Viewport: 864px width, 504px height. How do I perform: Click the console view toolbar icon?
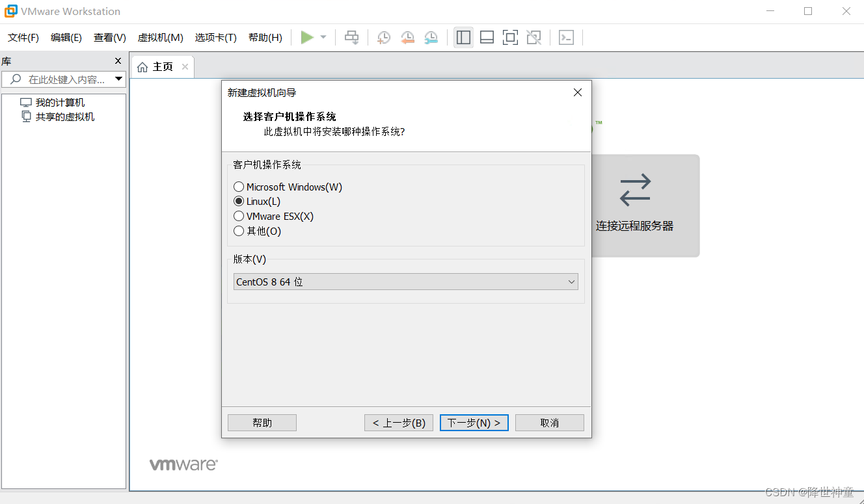coord(567,38)
